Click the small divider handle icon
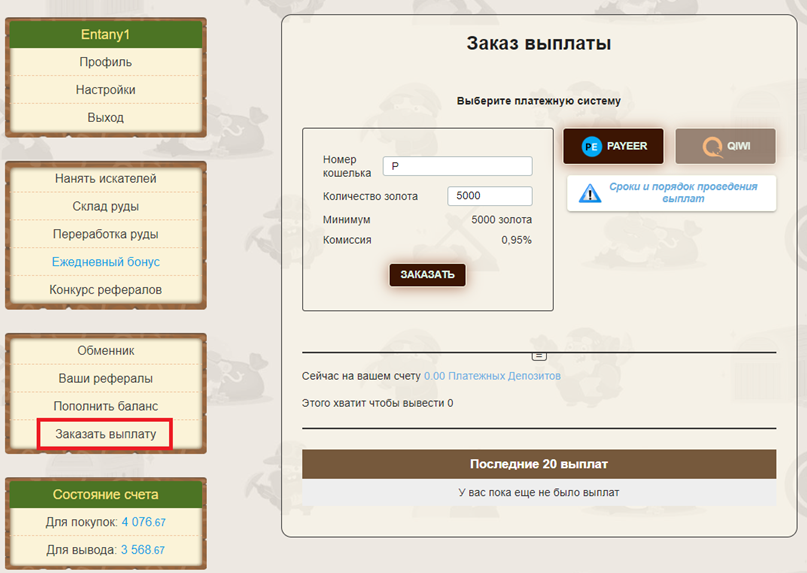The image size is (807, 573). click(x=539, y=356)
